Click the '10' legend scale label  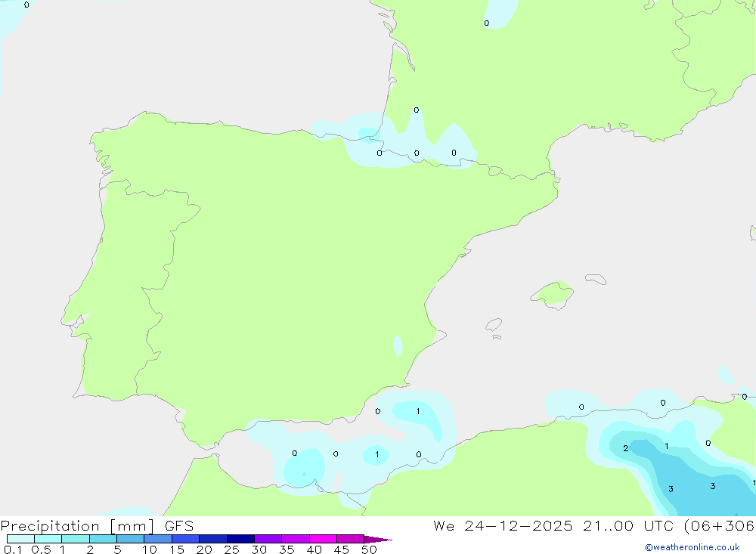tap(149, 549)
